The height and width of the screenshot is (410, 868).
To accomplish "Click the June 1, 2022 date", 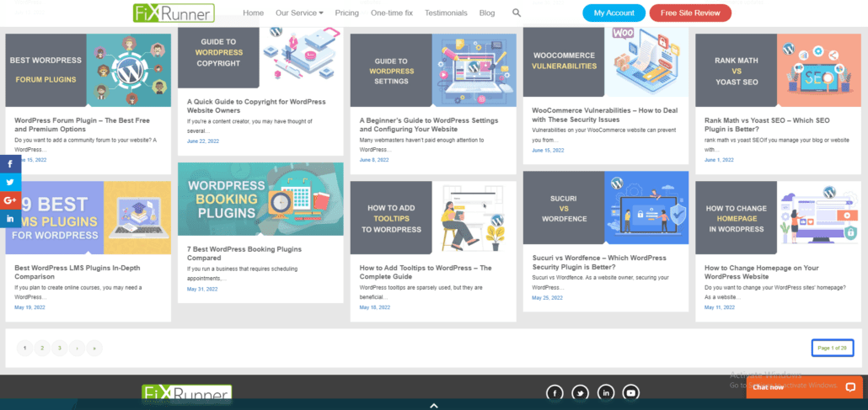I will point(719,160).
